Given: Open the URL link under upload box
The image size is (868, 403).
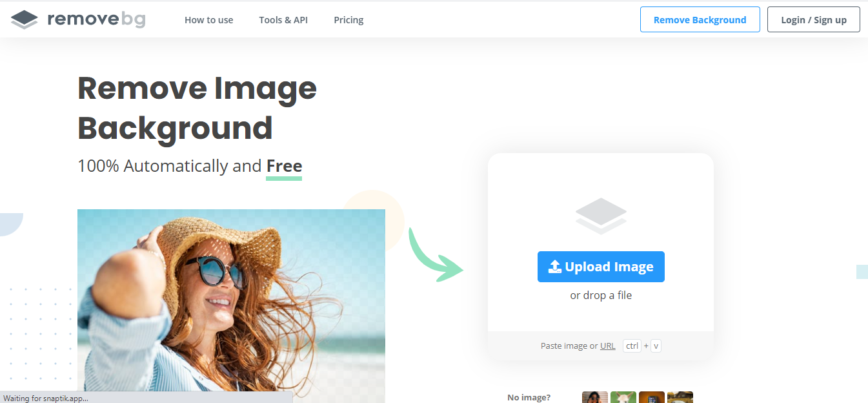Looking at the screenshot, I should [607, 346].
